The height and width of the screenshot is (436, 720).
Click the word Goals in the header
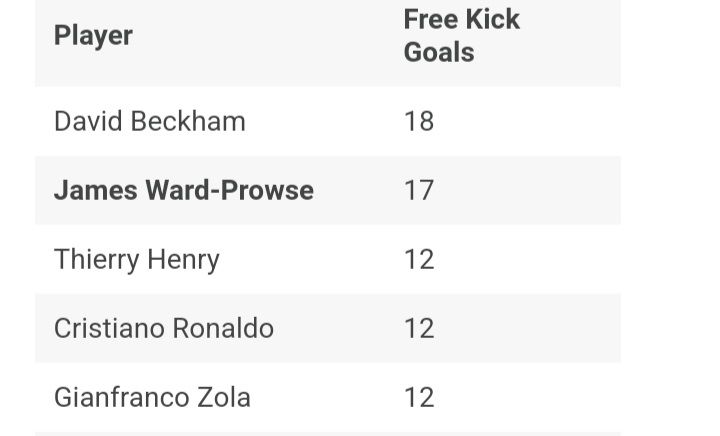[x=438, y=52]
